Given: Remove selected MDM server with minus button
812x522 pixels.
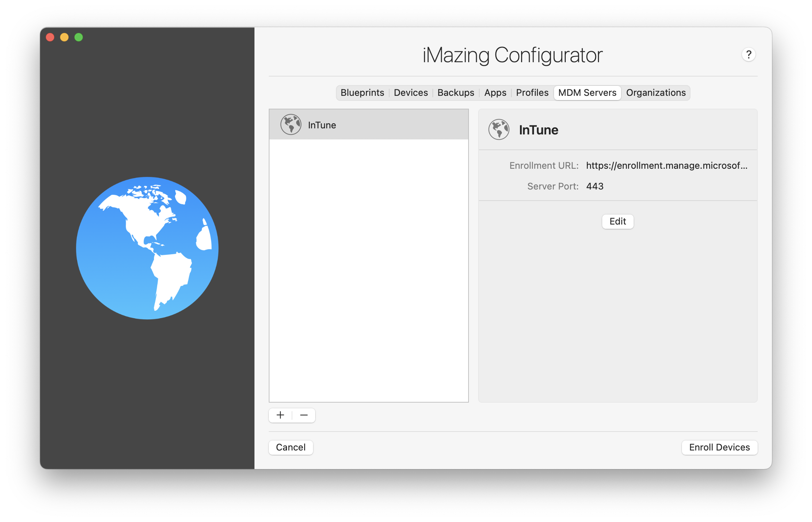Looking at the screenshot, I should pos(304,415).
